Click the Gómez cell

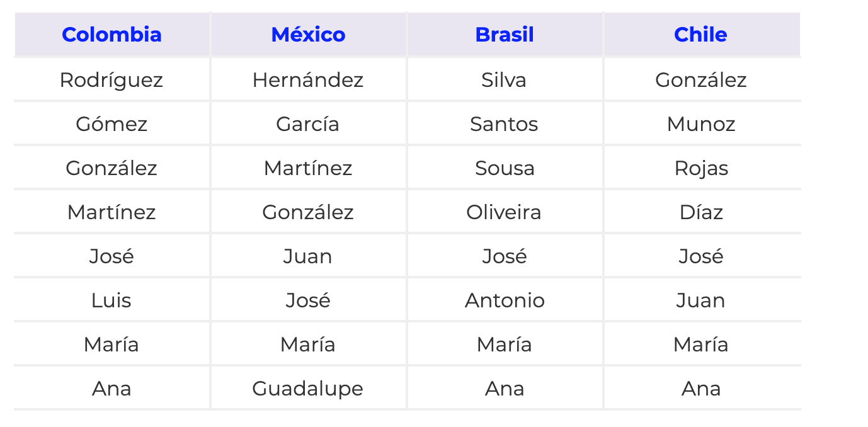(111, 124)
